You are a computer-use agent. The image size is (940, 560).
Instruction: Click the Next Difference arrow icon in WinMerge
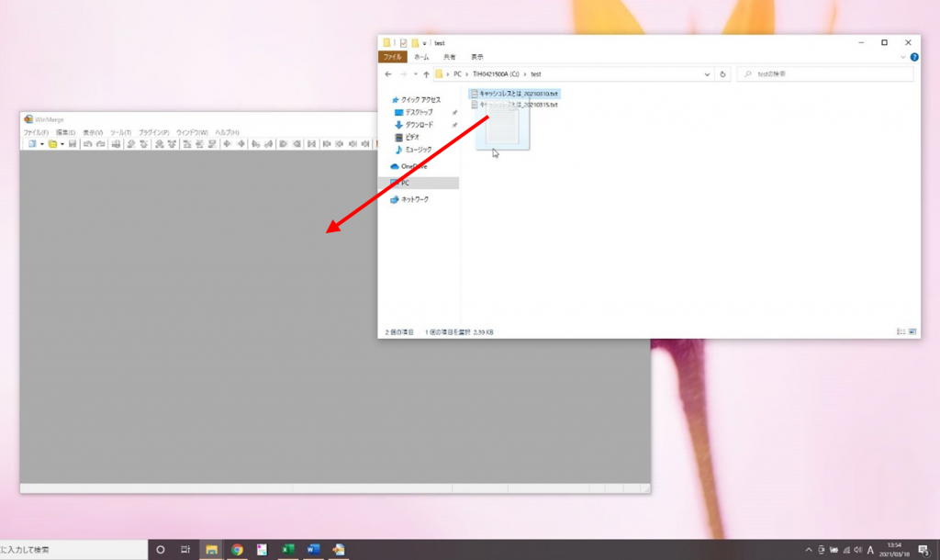click(x=130, y=144)
